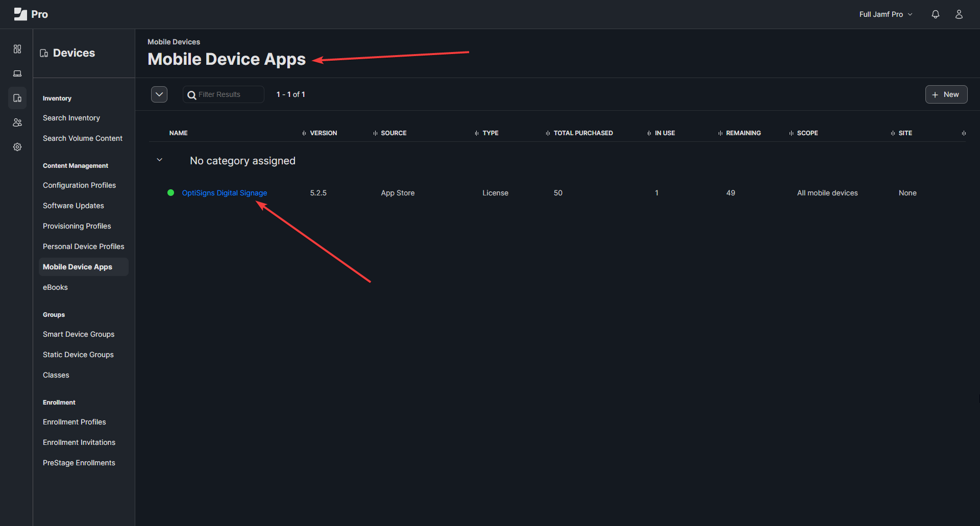Open the Jamf Pro logo home
980x526 pixels.
click(31, 14)
